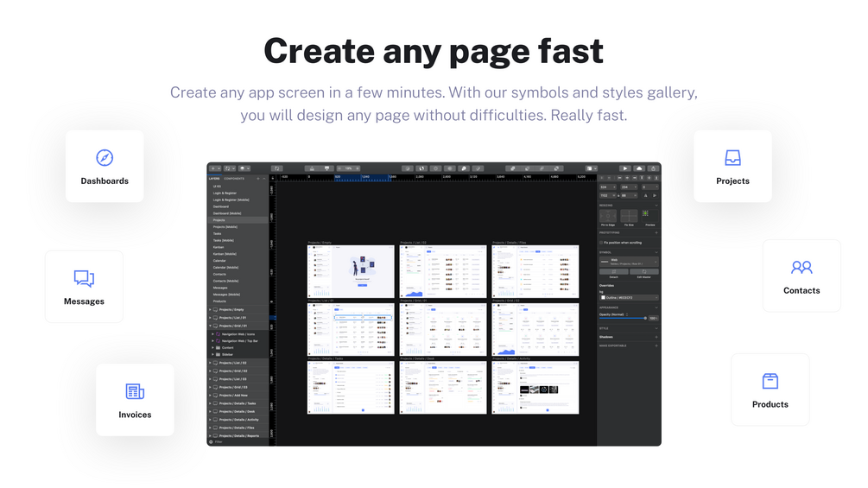The height and width of the screenshot is (488, 868).
Task: Click the Contacts people icon
Action: [x=801, y=268]
